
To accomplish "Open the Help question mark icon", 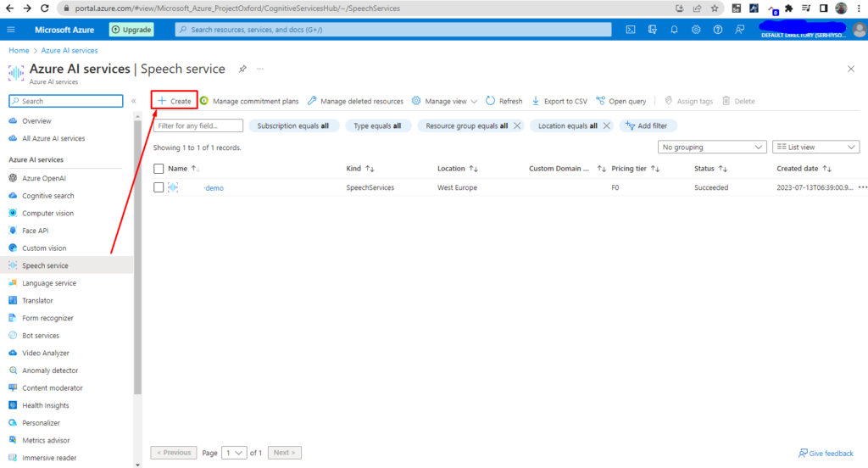I will point(717,30).
